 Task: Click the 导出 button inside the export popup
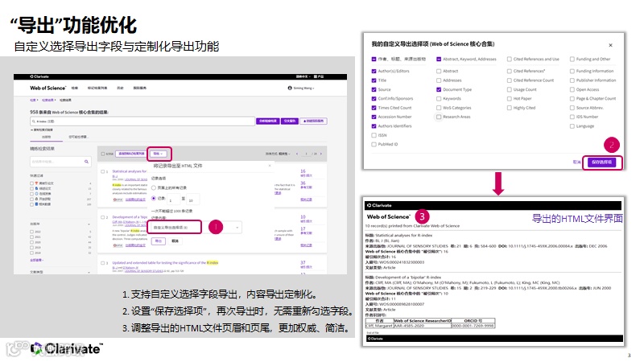159,241
